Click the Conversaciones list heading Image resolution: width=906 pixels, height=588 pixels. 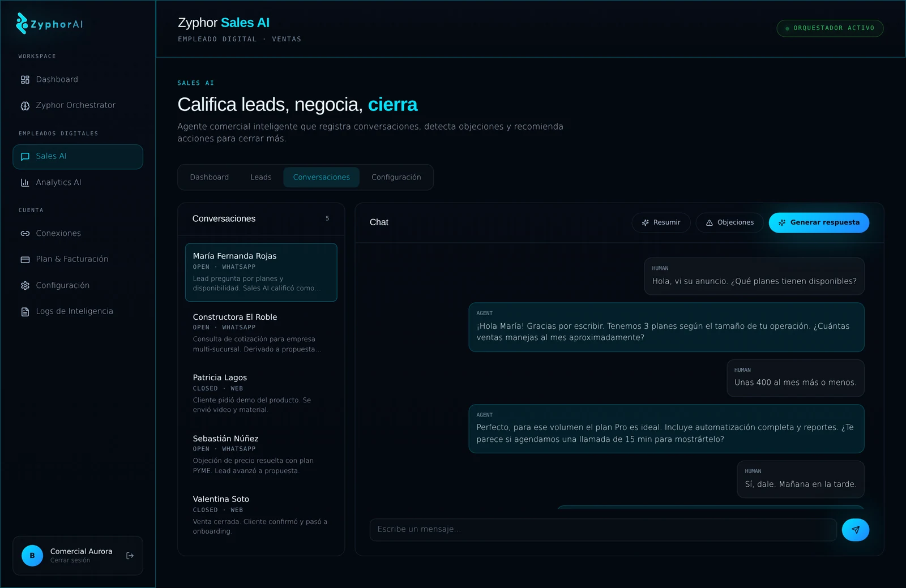point(224,218)
